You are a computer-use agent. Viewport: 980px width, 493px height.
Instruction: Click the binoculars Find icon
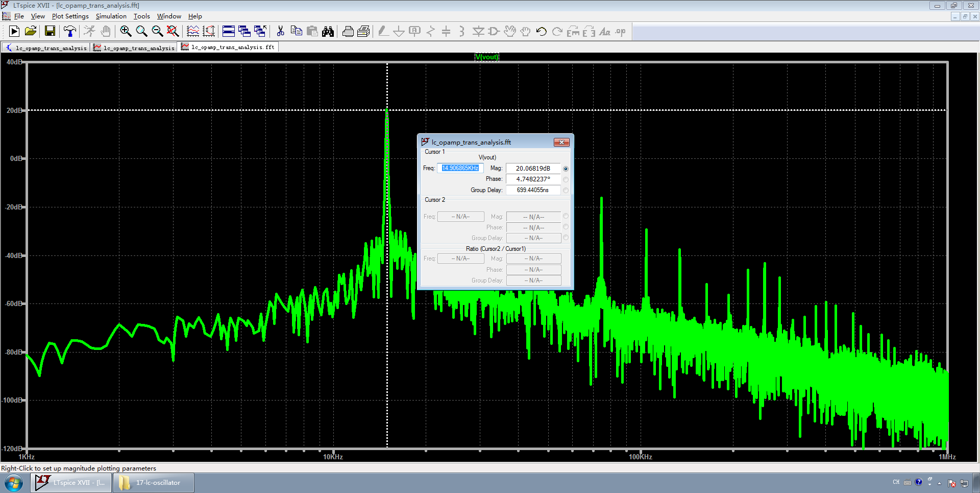pos(328,32)
